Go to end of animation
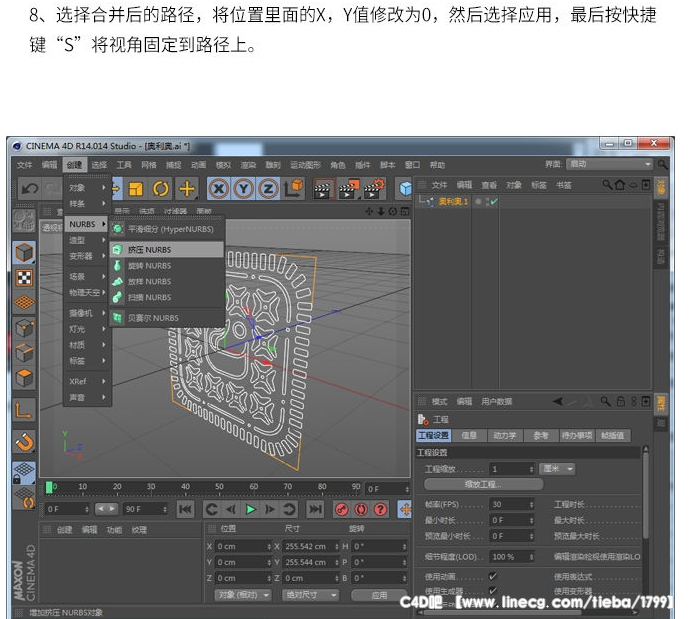Image resolution: width=700 pixels, height=619 pixels. coord(316,509)
